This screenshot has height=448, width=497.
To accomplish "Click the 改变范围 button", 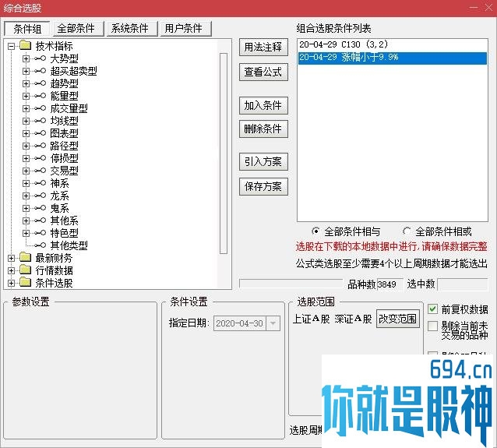I will click(x=398, y=319).
